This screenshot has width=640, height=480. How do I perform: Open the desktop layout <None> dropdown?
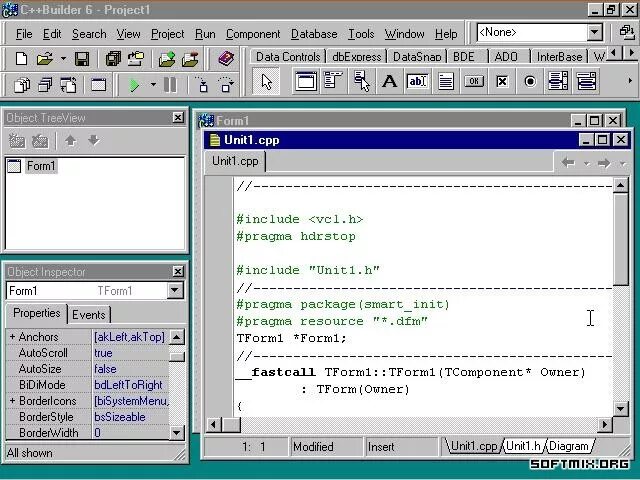click(x=594, y=32)
